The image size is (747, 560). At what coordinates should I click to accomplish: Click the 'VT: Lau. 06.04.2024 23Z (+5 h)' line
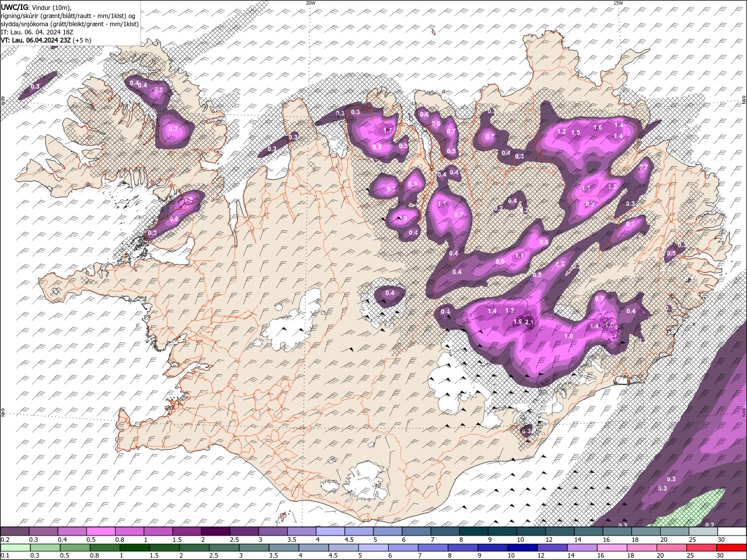[46, 40]
